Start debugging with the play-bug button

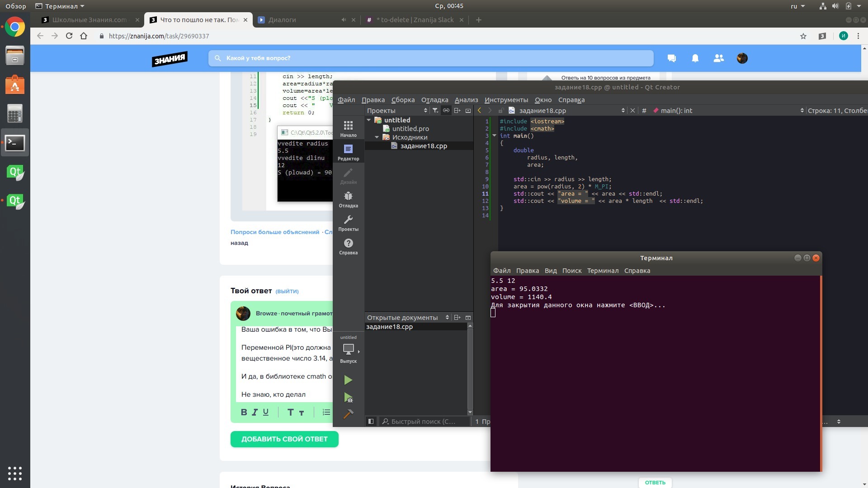348,398
